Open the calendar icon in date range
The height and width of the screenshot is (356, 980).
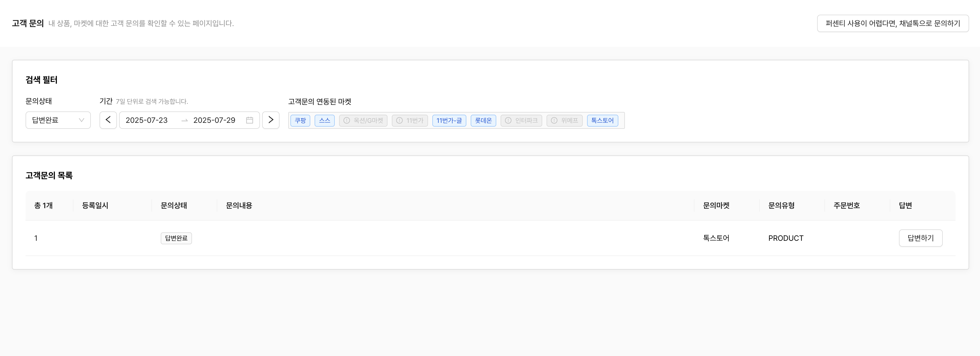pyautogui.click(x=250, y=120)
